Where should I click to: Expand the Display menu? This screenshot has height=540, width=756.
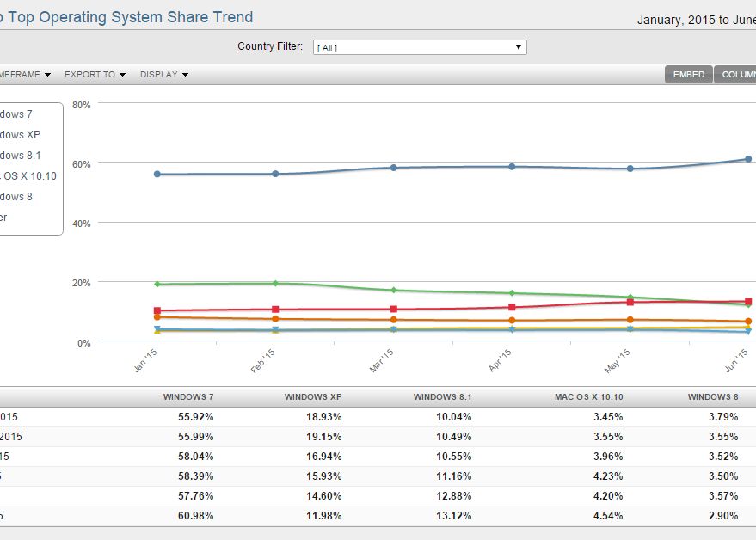163,75
